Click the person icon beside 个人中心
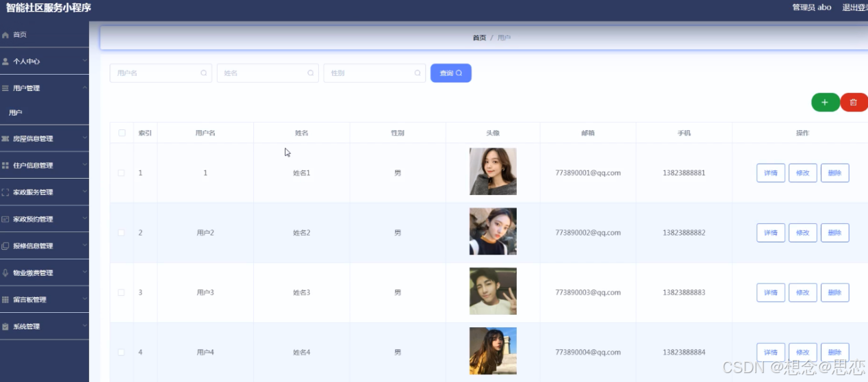The image size is (868, 382). [5, 62]
